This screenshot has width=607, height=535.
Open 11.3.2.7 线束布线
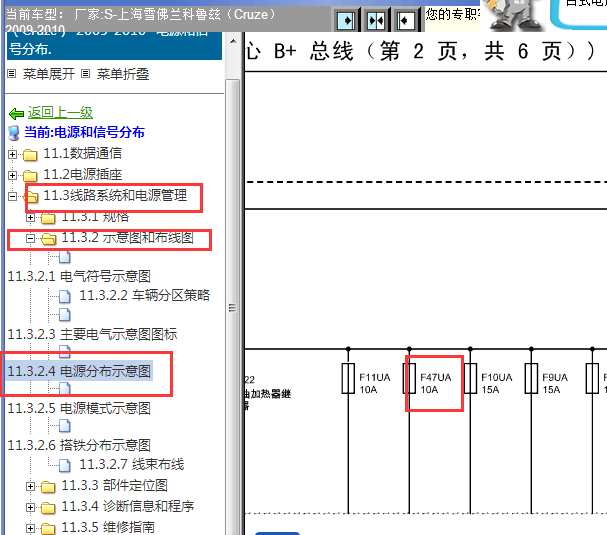click(x=132, y=464)
